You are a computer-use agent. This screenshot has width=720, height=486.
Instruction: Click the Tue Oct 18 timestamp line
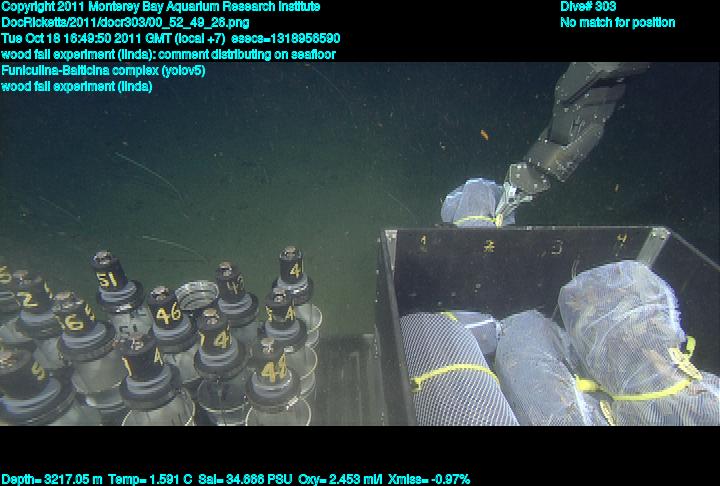[x=170, y=38]
